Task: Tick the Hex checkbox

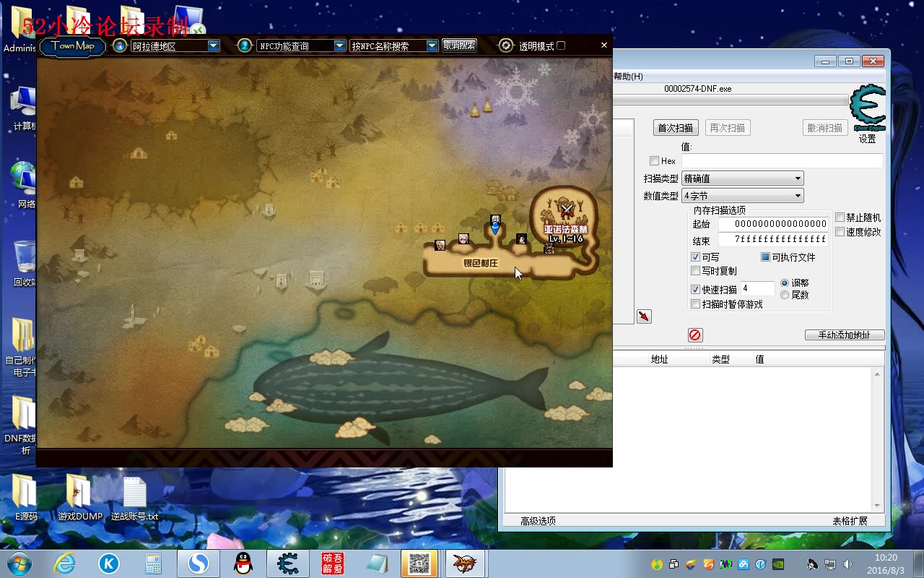Action: point(654,161)
